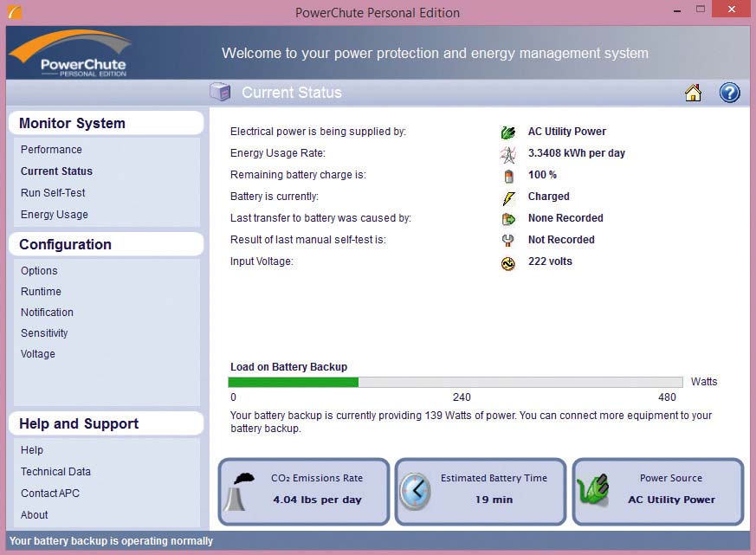Click the AC Utility Power plug icon
The image size is (756, 555).
(507, 132)
